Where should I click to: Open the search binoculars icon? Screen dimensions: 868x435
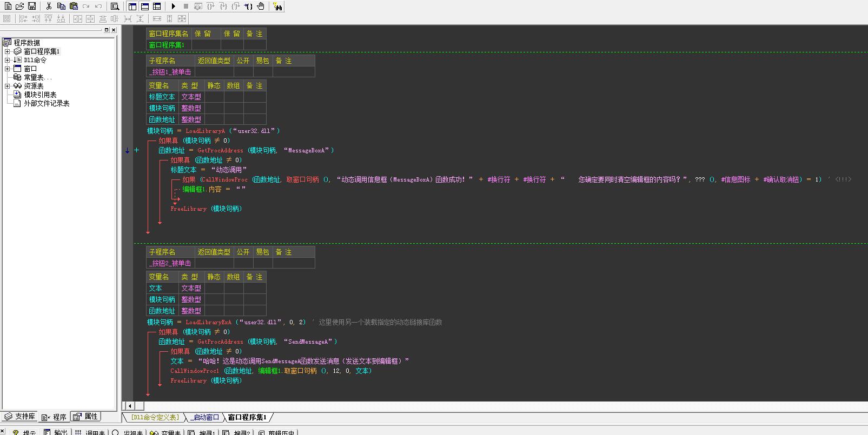[x=277, y=6]
